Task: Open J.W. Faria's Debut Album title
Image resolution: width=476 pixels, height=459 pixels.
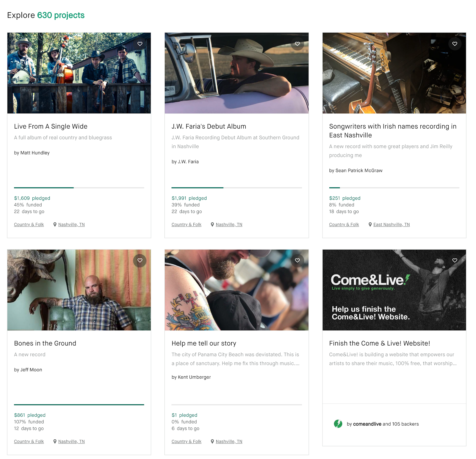Action: tap(209, 126)
